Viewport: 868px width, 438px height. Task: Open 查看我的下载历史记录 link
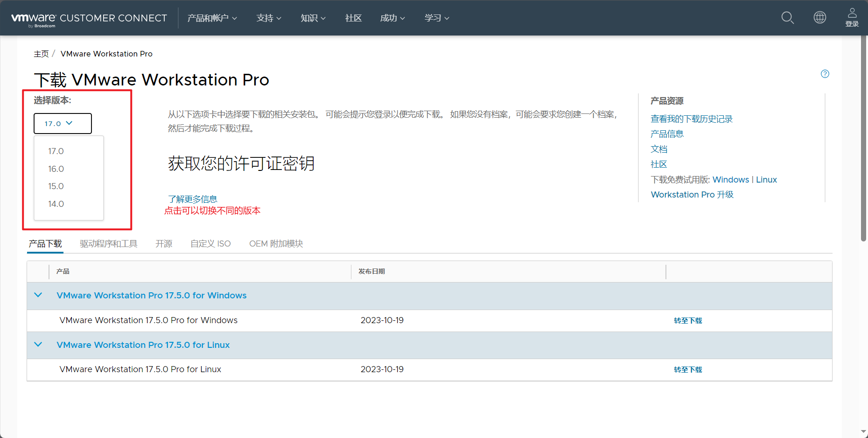[x=692, y=119]
